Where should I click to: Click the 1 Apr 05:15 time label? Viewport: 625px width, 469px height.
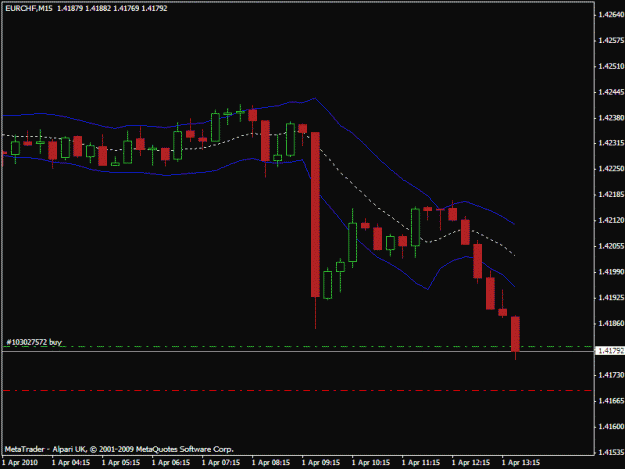121,463
